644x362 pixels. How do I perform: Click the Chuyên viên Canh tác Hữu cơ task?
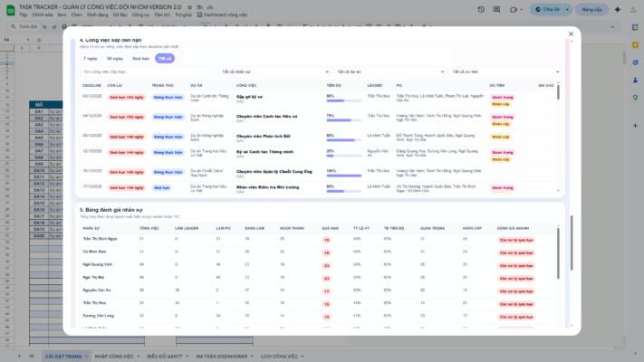(266, 117)
